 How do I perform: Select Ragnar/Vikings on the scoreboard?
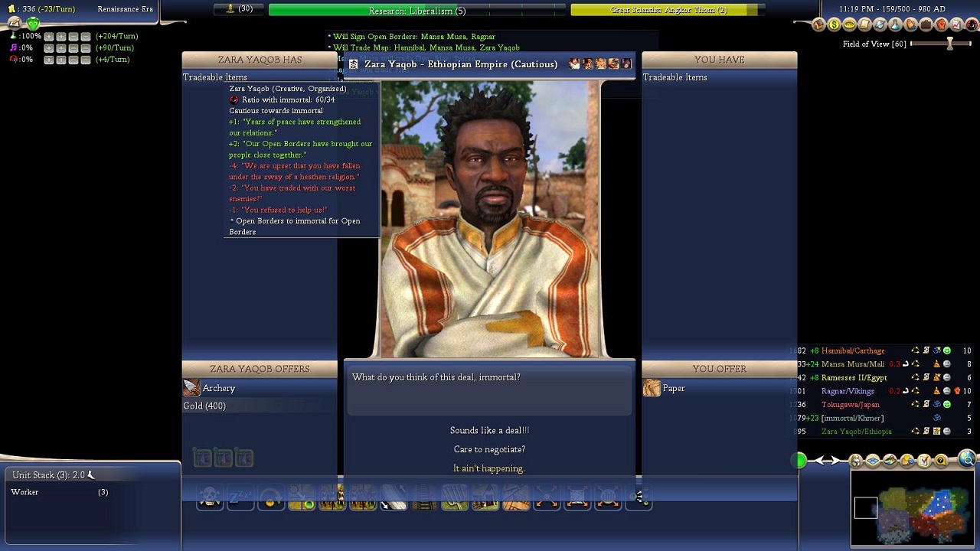[848, 391]
